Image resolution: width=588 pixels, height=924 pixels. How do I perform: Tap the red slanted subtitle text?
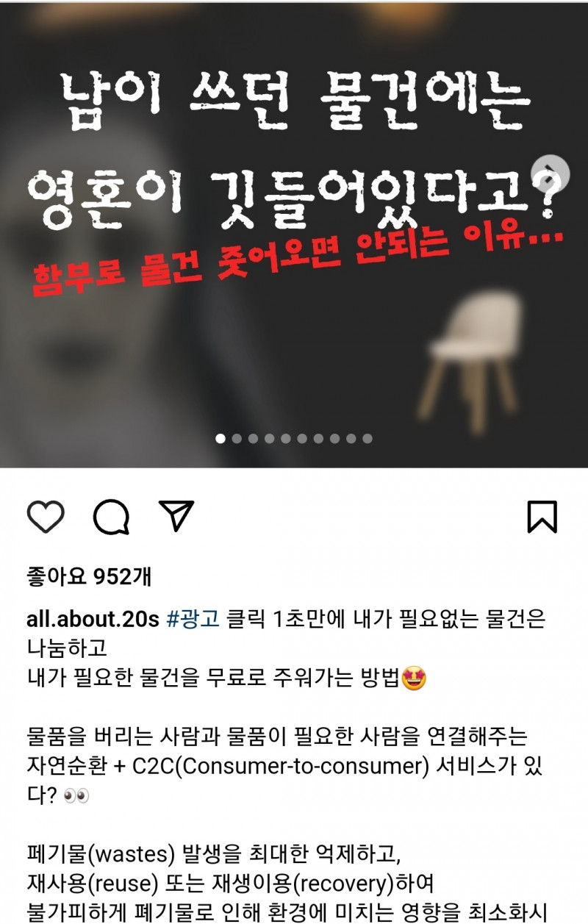[x=298, y=261]
